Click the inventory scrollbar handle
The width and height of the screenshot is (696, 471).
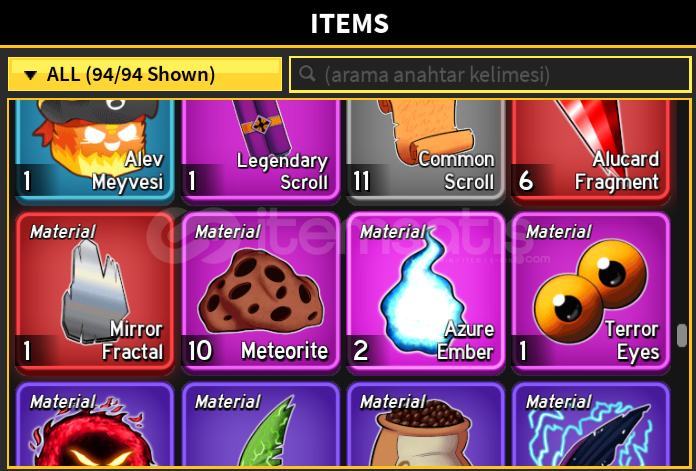pyautogui.click(x=682, y=336)
